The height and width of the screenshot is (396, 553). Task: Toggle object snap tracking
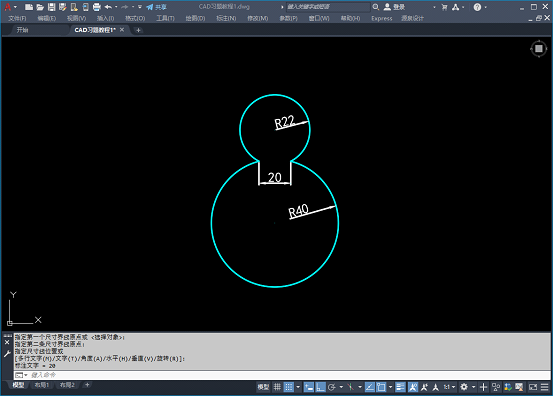coord(370,387)
